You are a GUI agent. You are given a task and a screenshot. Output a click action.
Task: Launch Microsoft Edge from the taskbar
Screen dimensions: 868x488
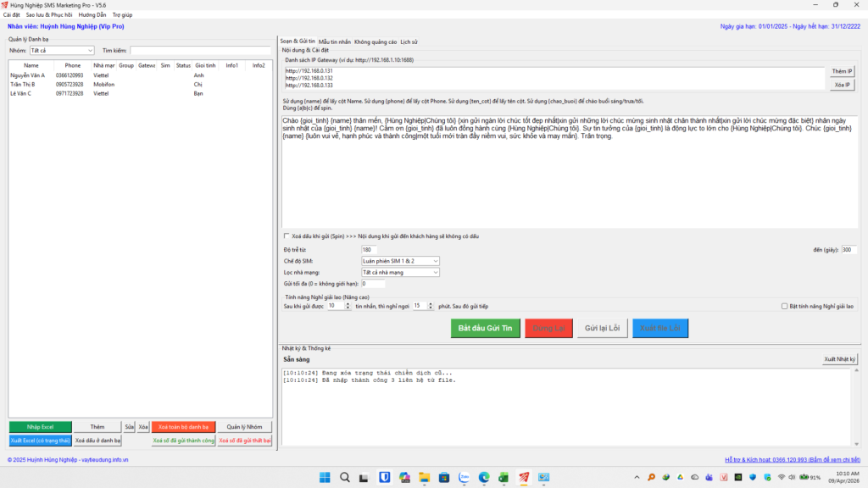coord(484,478)
